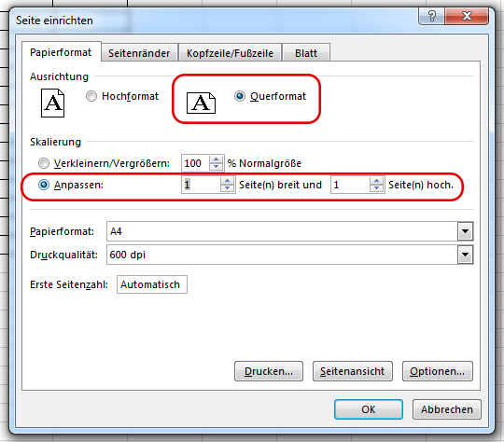
Task: Choose the Anpassen scaling radio button
Action: [44, 185]
